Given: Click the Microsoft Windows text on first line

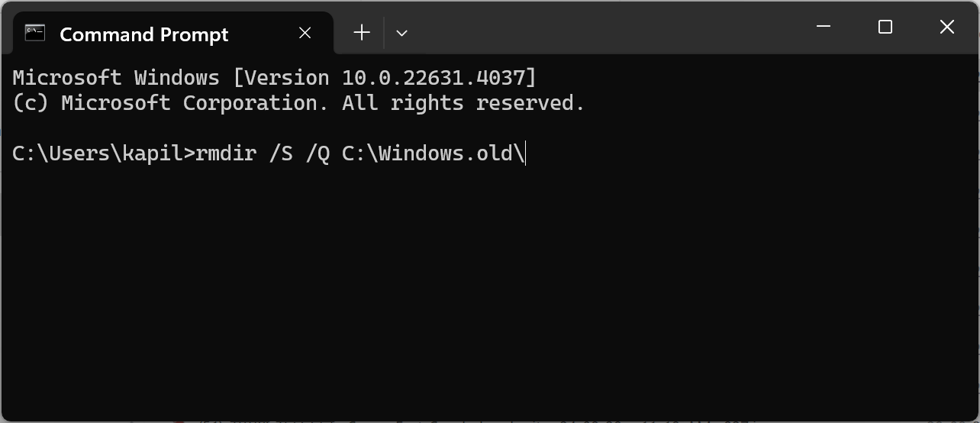Looking at the screenshot, I should (x=115, y=78).
